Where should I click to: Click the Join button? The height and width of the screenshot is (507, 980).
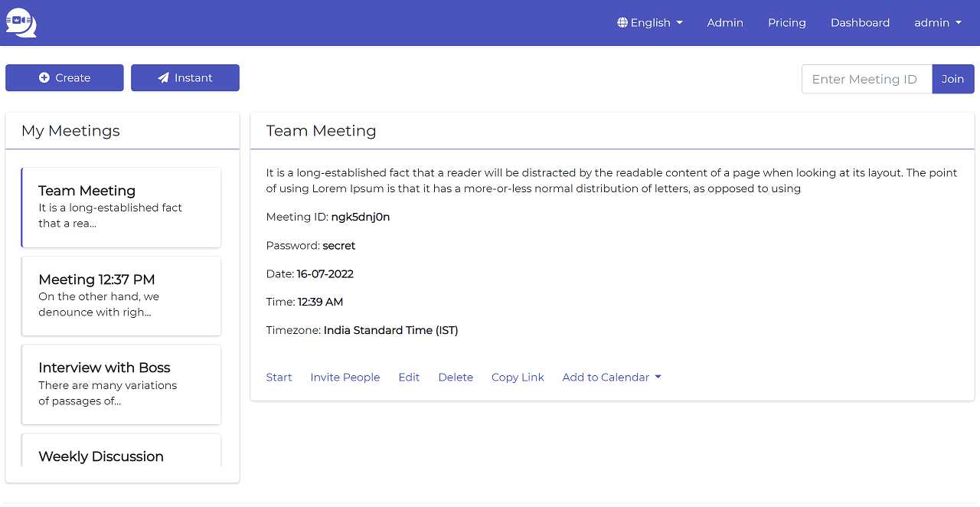coord(953,79)
